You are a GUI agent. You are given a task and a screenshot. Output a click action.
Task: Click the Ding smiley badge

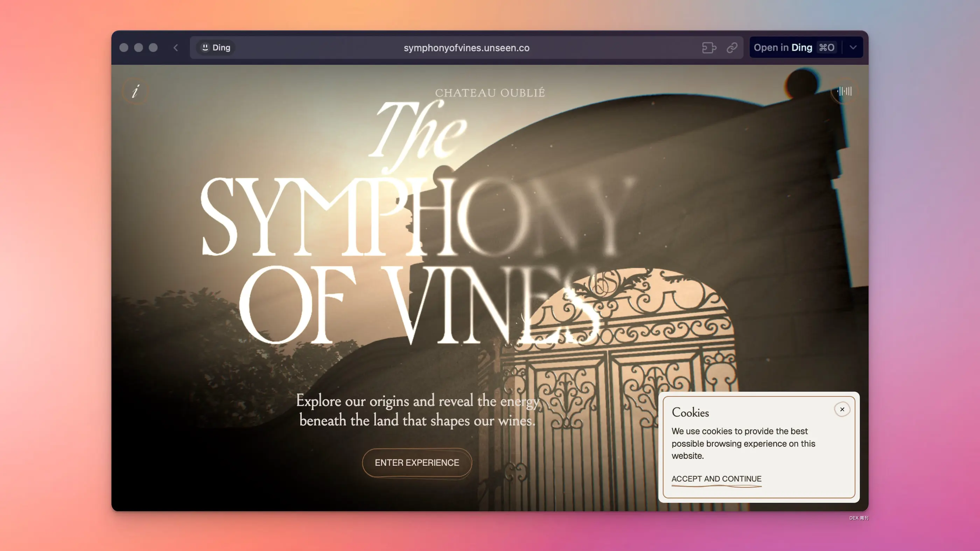point(216,48)
